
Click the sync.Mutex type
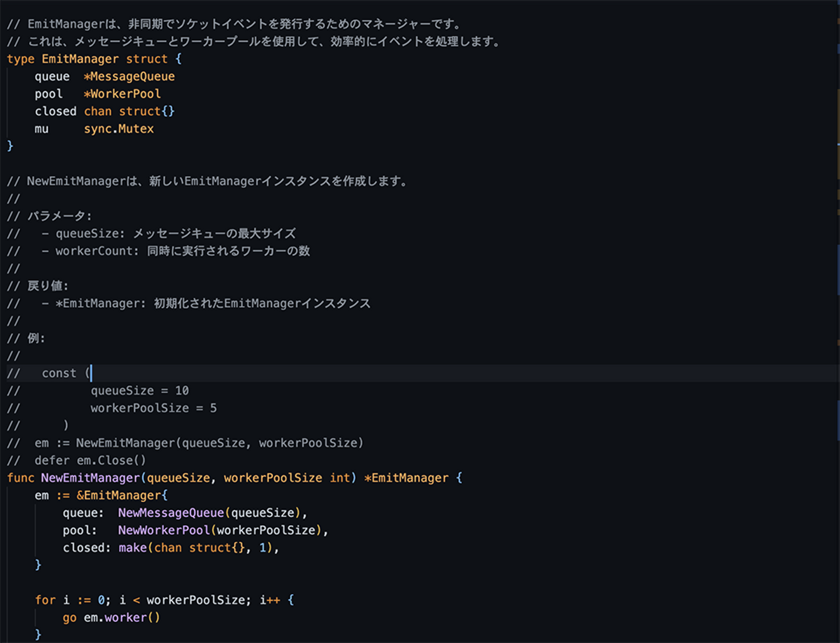tap(118, 129)
